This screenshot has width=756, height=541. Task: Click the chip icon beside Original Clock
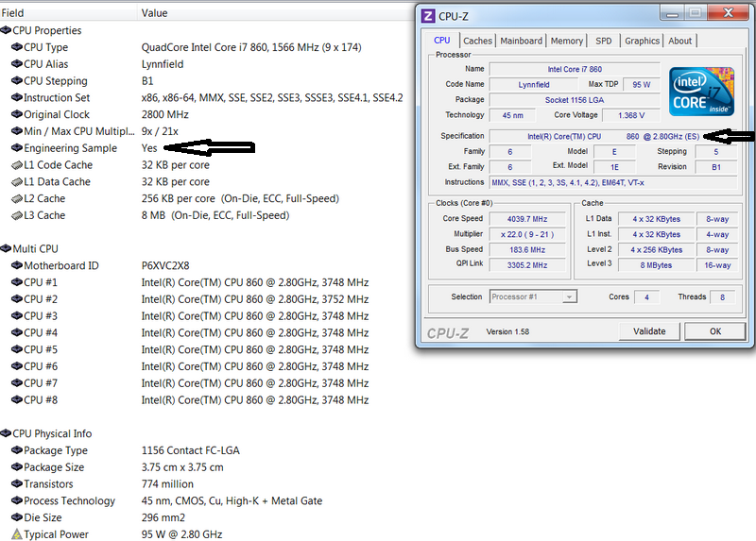[17, 114]
